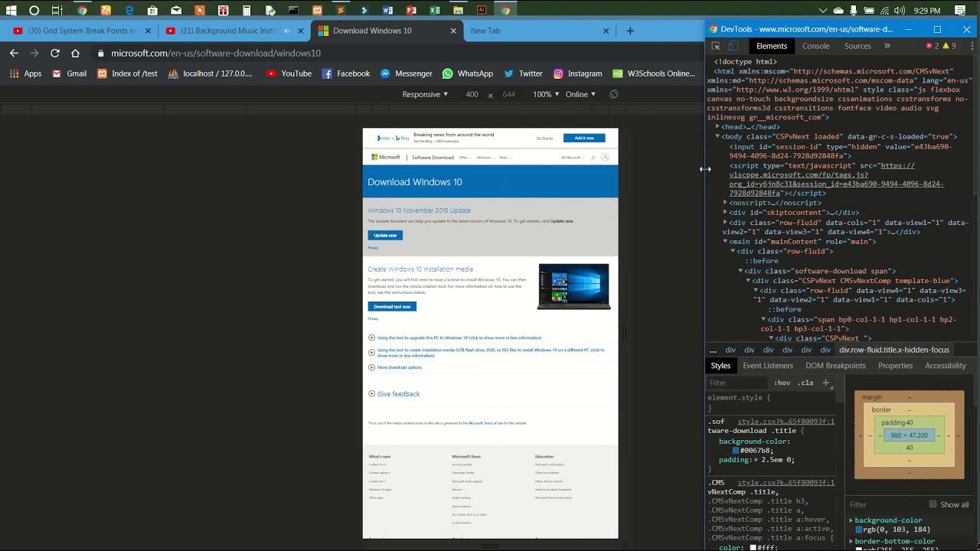Click the Download tool now button

coord(392,306)
